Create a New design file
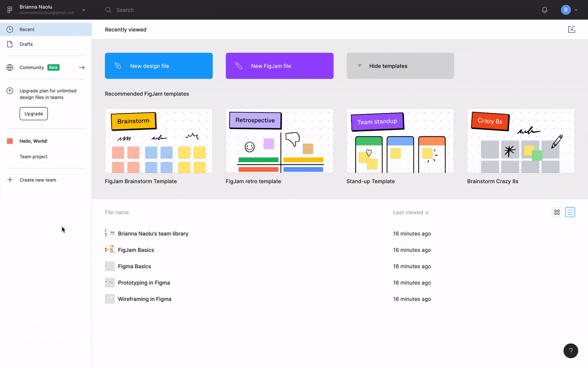Image resolution: width=588 pixels, height=368 pixels. point(159,66)
